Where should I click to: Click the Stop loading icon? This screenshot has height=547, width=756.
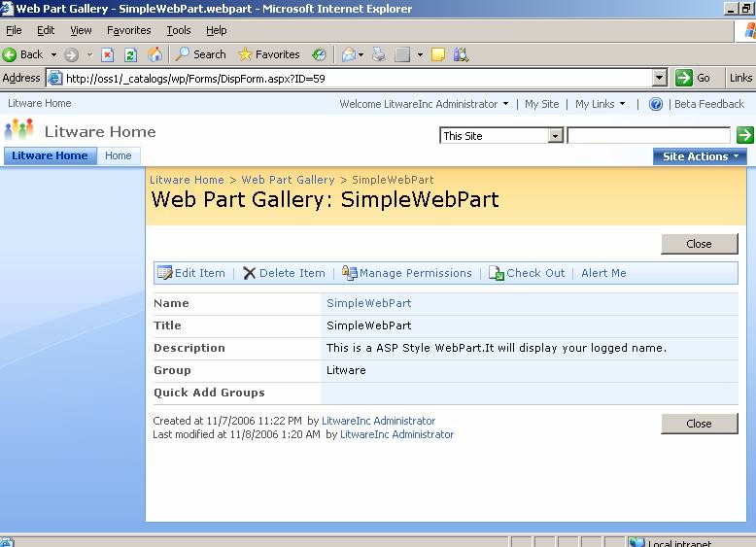click(x=108, y=55)
